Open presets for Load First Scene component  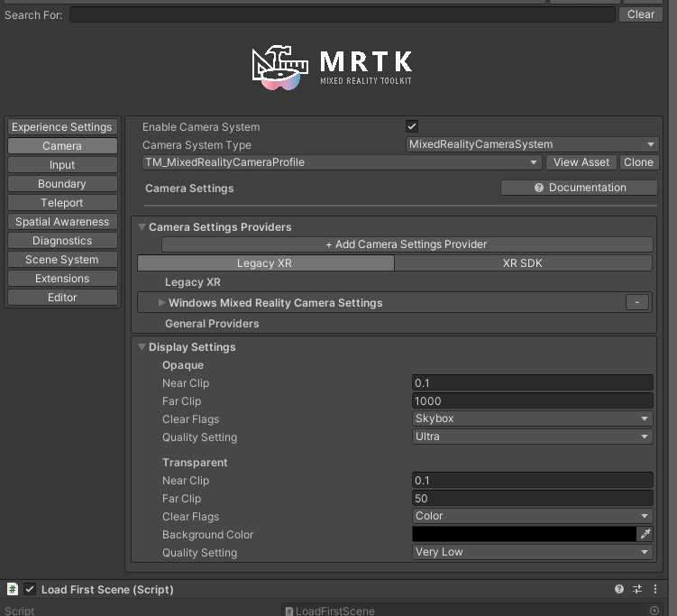tap(637, 589)
